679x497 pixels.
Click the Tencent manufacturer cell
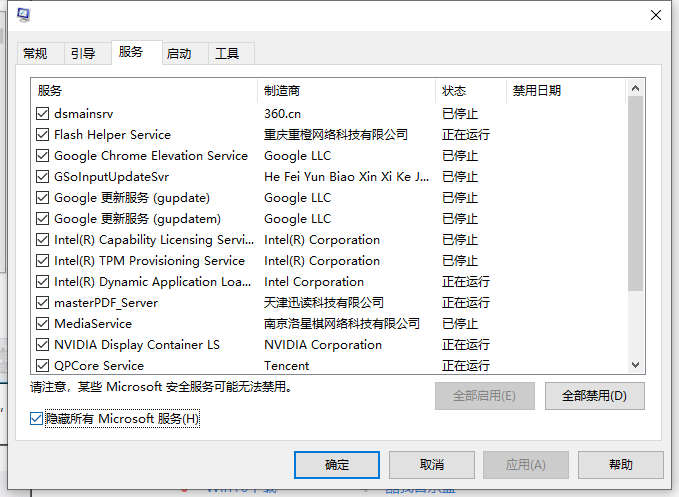click(x=287, y=366)
